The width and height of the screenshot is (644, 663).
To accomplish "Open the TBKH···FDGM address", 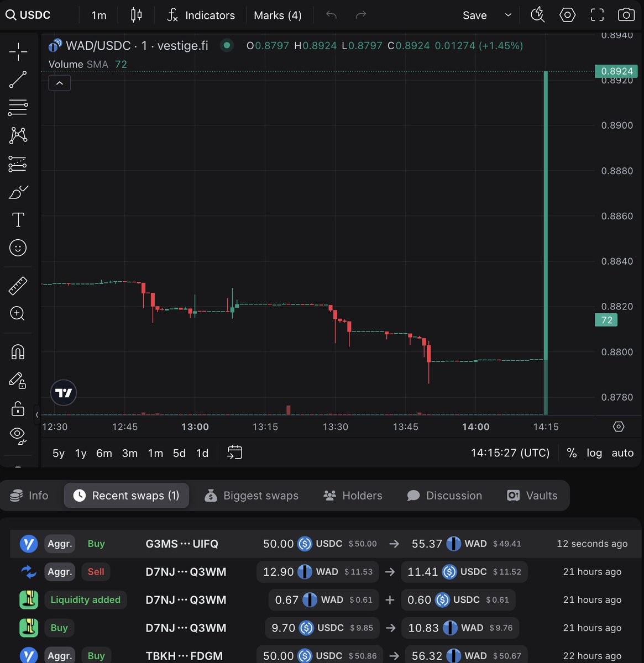I will pos(184,656).
